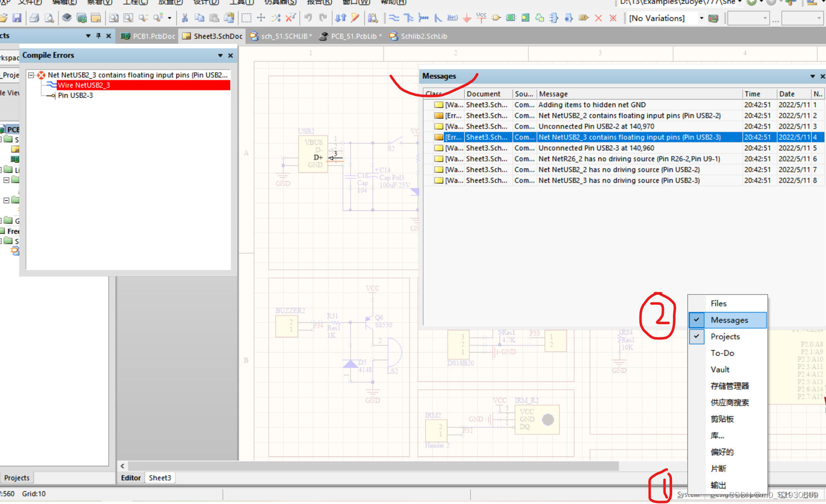Click the Cross Probe icon
The width and height of the screenshot is (826, 504).
click(355, 18)
